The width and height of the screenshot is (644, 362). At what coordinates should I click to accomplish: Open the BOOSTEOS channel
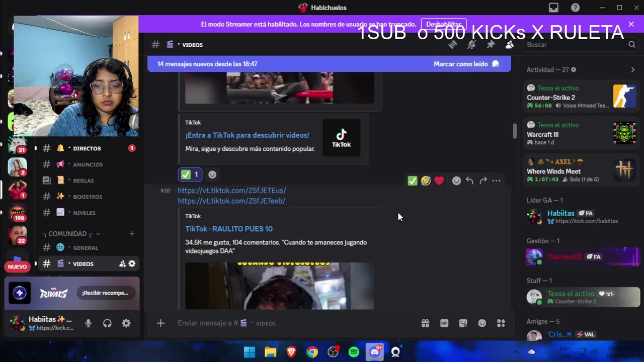pyautogui.click(x=87, y=197)
